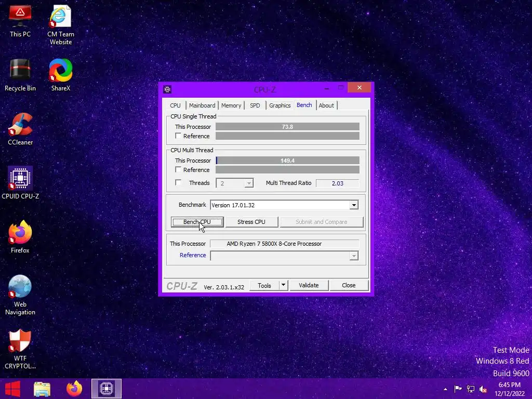This screenshot has width=532, height=399.
Task: Close CPU-Z with red X
Action: pyautogui.click(x=360, y=88)
